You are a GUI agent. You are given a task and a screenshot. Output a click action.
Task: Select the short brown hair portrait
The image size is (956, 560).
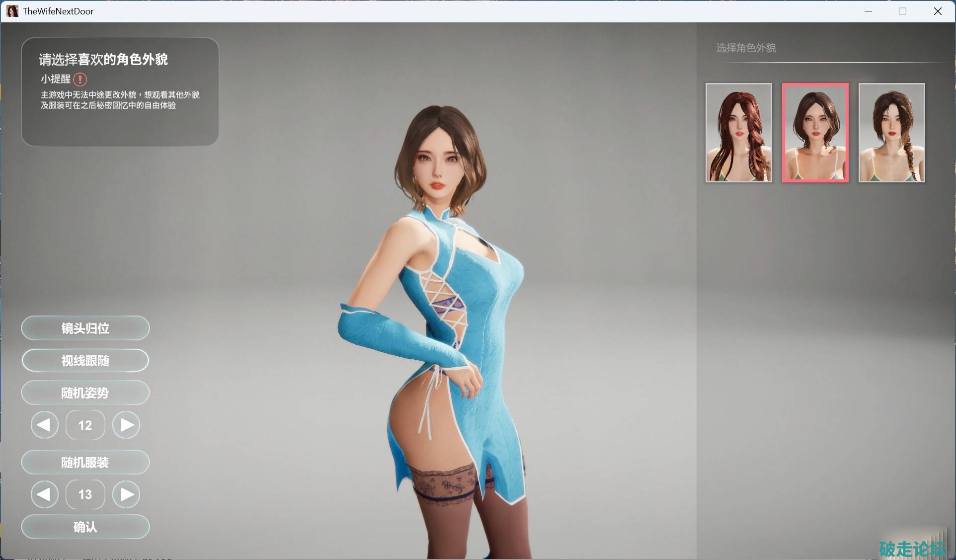click(x=815, y=133)
